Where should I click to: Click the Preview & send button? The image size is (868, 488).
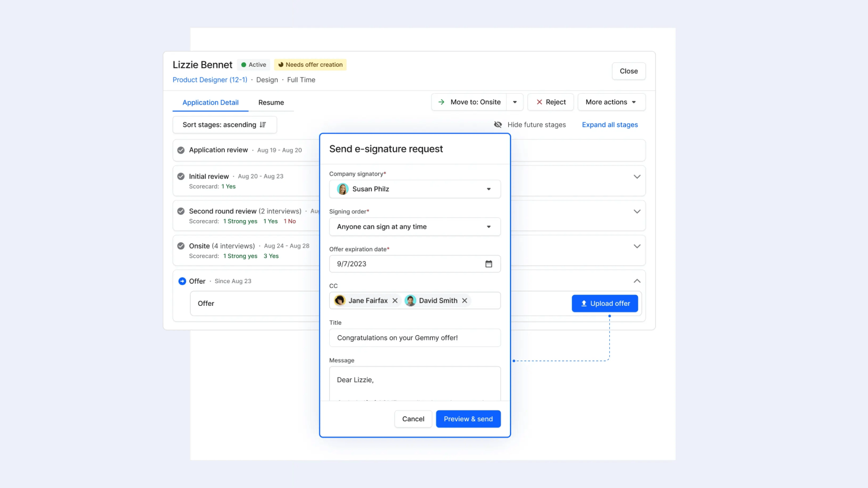pyautogui.click(x=468, y=419)
